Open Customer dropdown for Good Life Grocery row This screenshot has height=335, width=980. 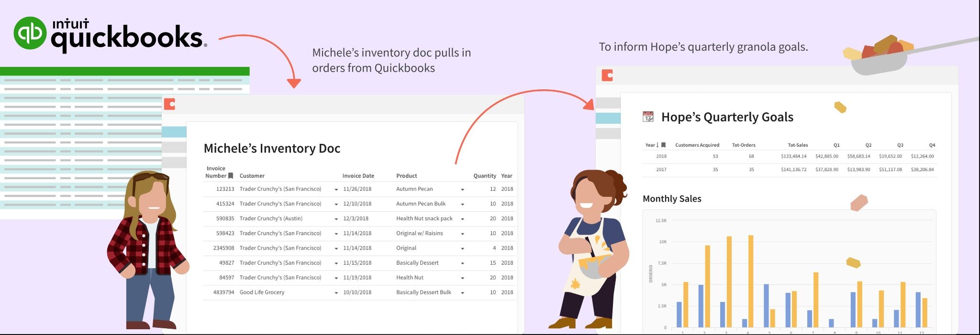coord(336,293)
